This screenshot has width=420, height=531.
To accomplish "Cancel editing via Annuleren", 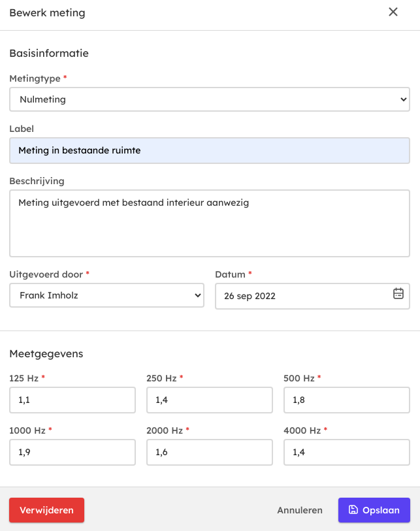I will point(300,510).
